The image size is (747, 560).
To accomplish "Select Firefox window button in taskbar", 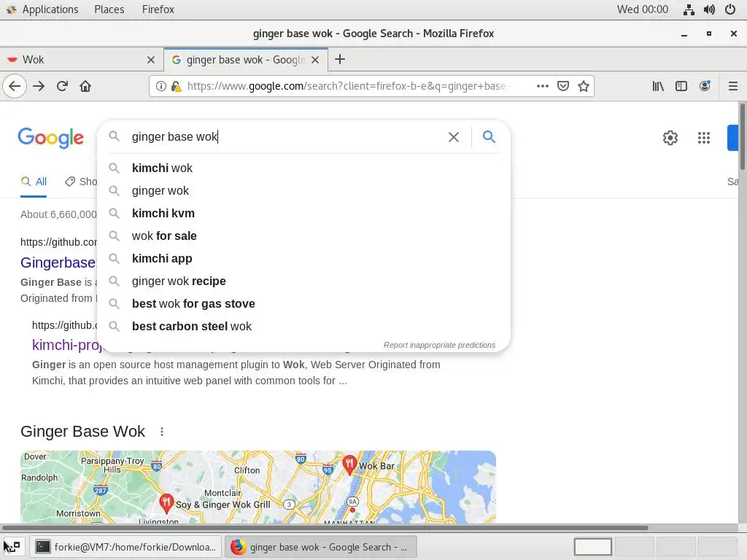I will [321, 547].
